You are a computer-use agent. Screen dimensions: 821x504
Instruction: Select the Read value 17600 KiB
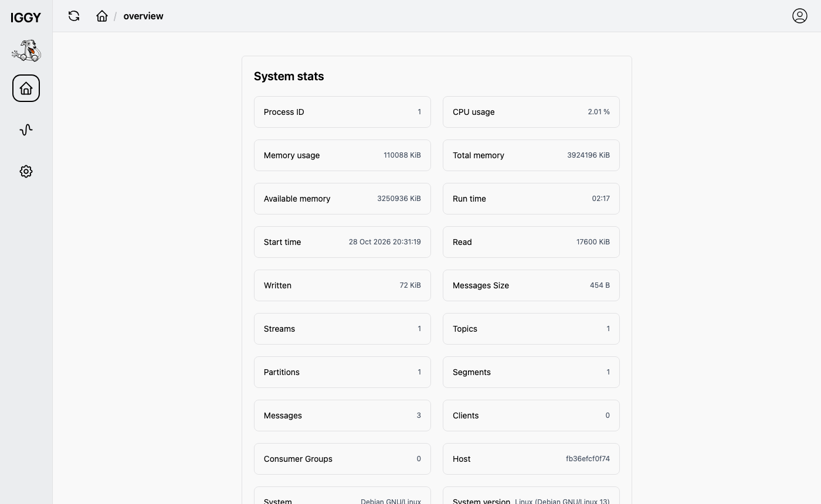[x=593, y=242]
